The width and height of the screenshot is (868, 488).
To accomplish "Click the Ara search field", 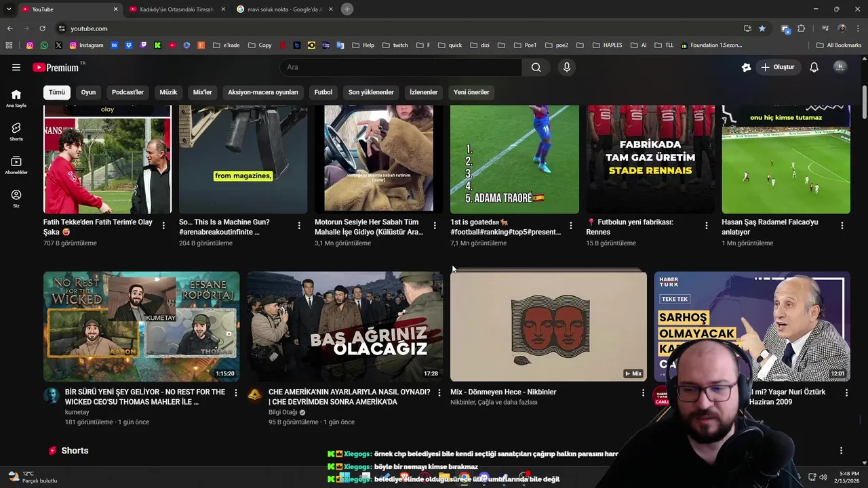I will (x=401, y=67).
